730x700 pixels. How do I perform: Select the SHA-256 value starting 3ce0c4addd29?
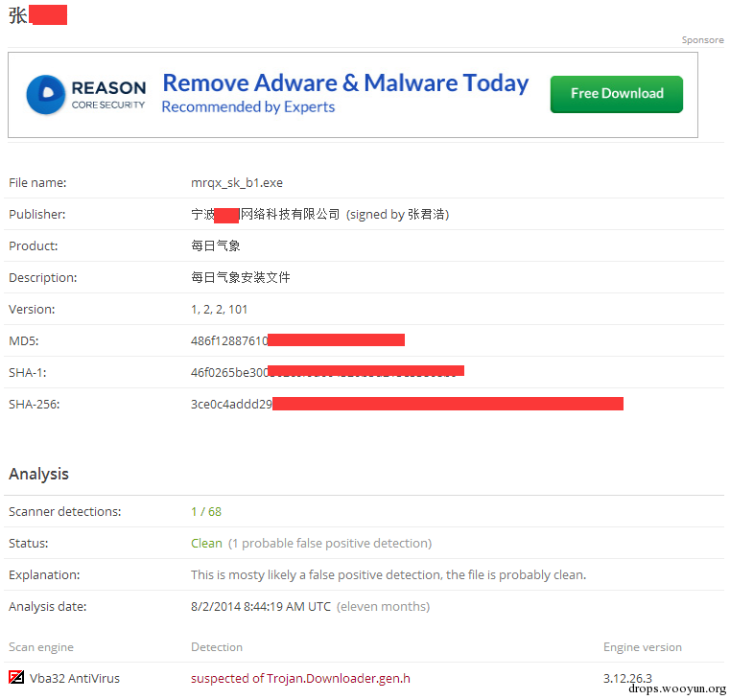[x=407, y=404]
